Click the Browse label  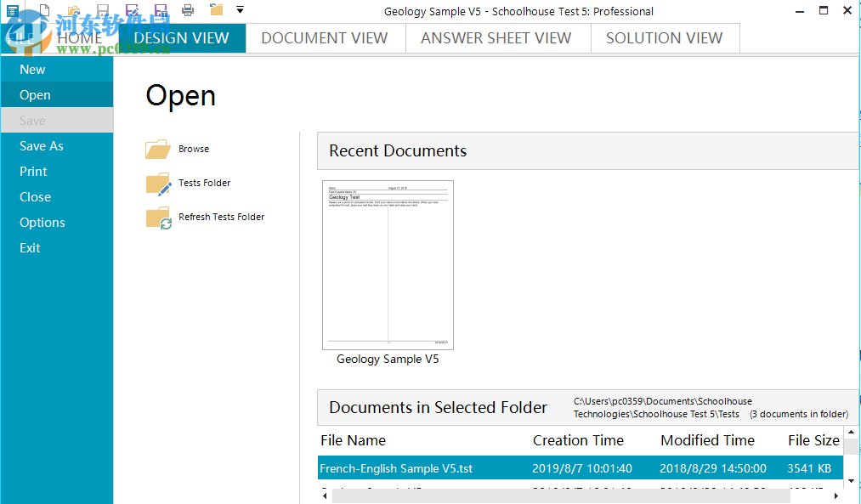(194, 149)
